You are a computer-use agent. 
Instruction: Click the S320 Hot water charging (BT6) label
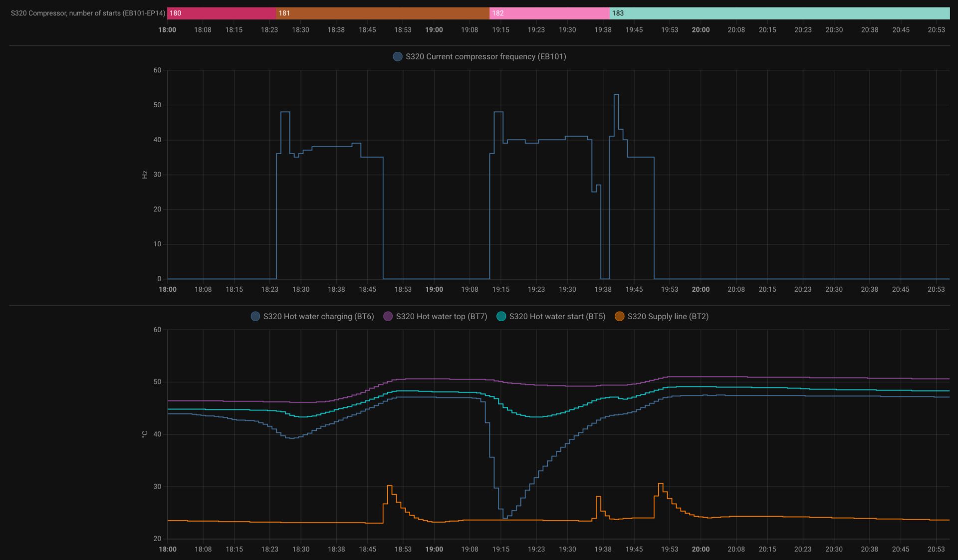[318, 317]
